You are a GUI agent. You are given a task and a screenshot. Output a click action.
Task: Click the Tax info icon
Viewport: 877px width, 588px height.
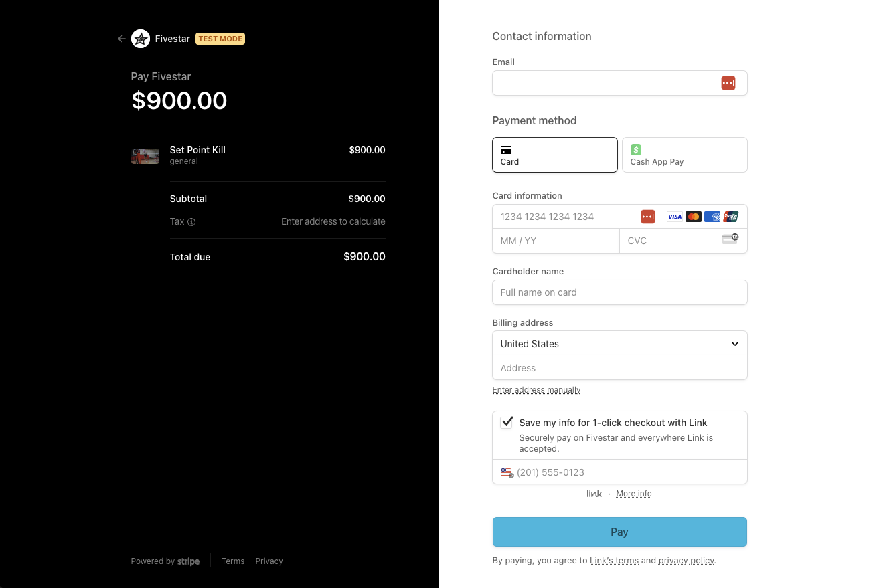coord(191,222)
